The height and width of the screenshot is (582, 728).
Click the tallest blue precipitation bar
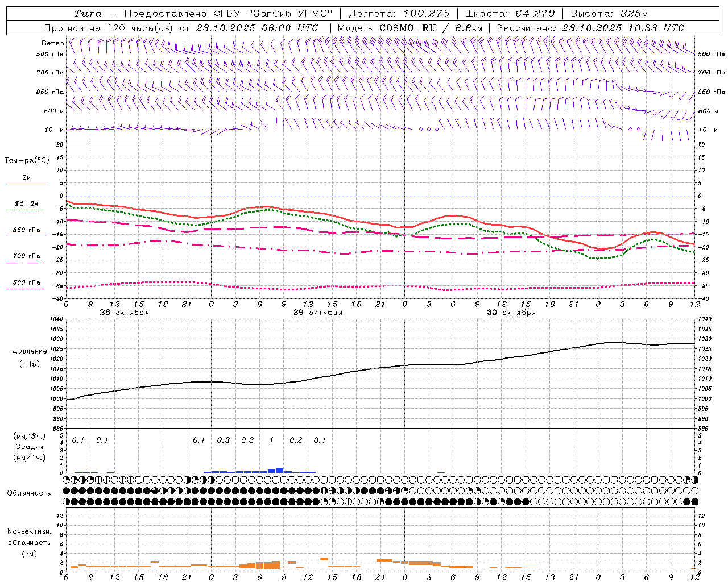279,471
